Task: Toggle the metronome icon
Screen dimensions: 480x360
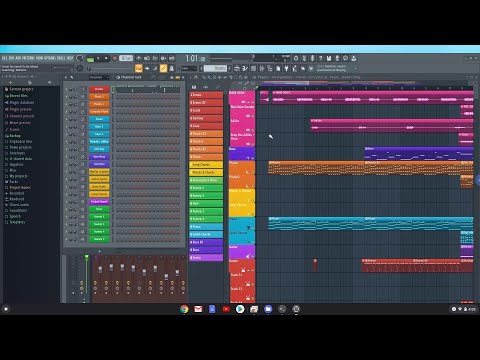Action: pyautogui.click(x=139, y=58)
